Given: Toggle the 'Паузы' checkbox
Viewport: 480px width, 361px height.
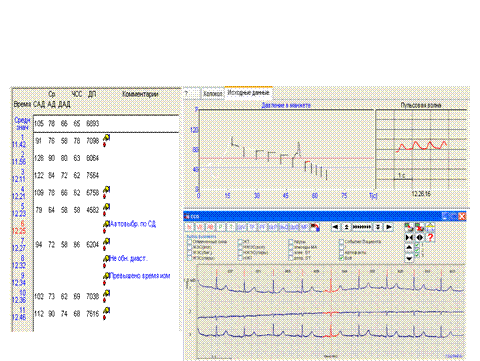Looking at the screenshot, I should tap(291, 242).
